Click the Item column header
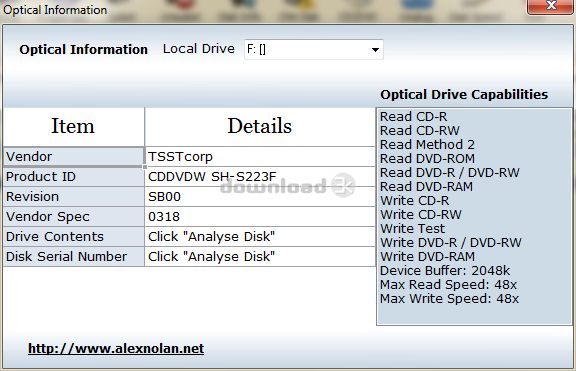This screenshot has width=576, height=371. coord(73,127)
